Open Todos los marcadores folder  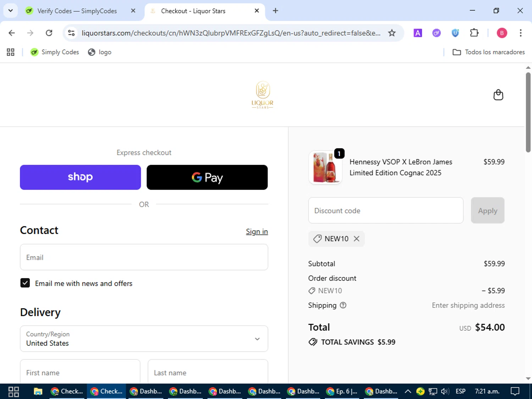tap(489, 52)
